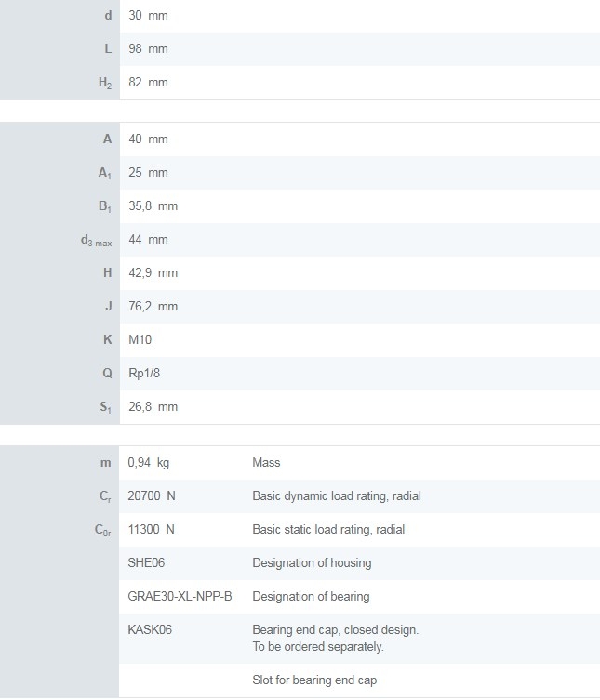Select the '20700 N' load value

coord(152,496)
